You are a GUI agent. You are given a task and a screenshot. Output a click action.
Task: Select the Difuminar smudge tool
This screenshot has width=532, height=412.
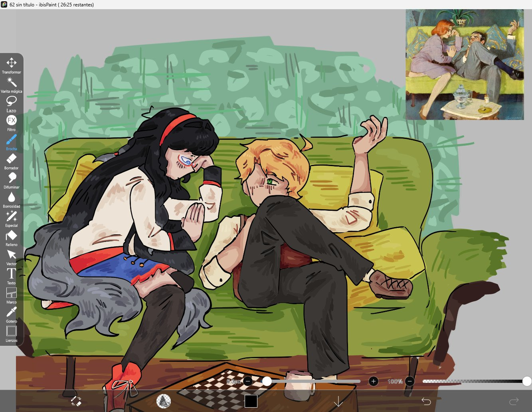[x=11, y=180]
